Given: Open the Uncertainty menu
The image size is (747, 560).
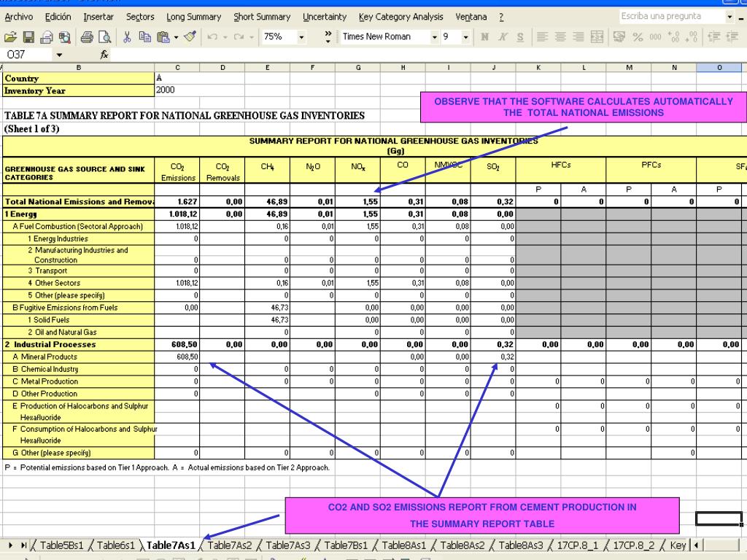Looking at the screenshot, I should 325,17.
